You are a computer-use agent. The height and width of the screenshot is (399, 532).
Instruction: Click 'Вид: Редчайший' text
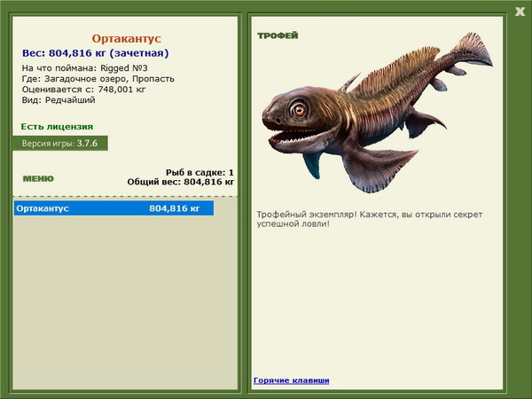tap(59, 100)
